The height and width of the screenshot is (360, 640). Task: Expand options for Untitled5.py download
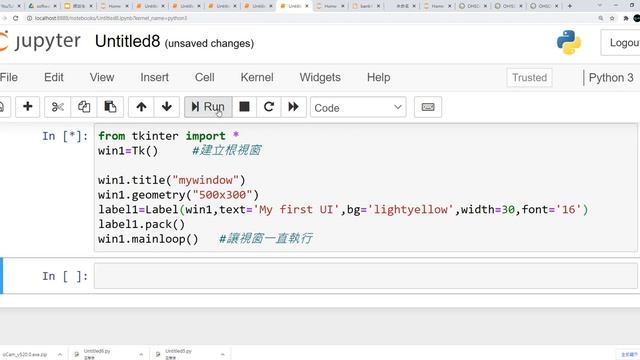222,354
